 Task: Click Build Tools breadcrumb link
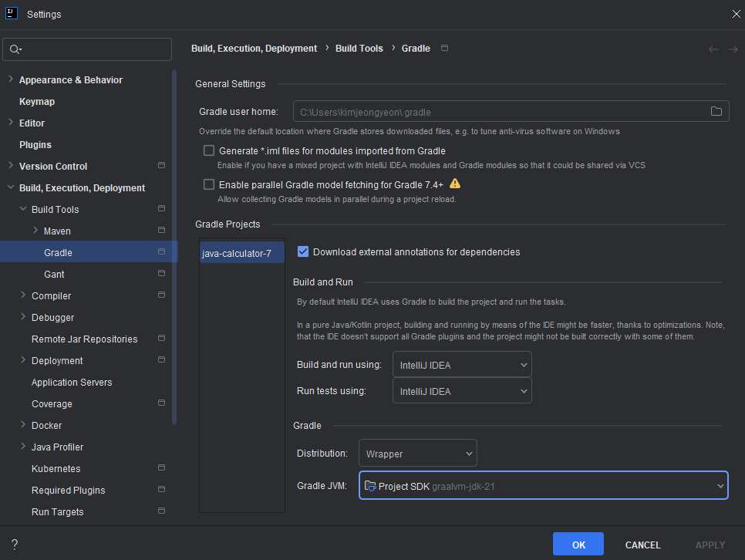tap(359, 49)
